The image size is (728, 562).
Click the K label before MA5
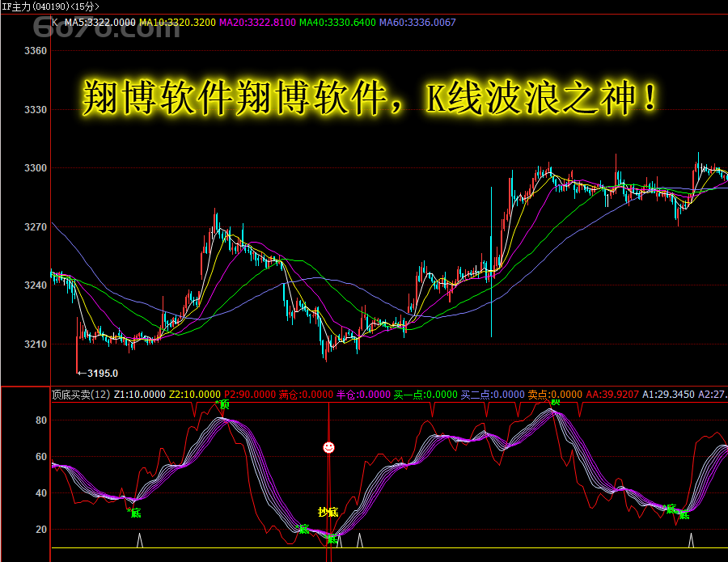pos(55,23)
